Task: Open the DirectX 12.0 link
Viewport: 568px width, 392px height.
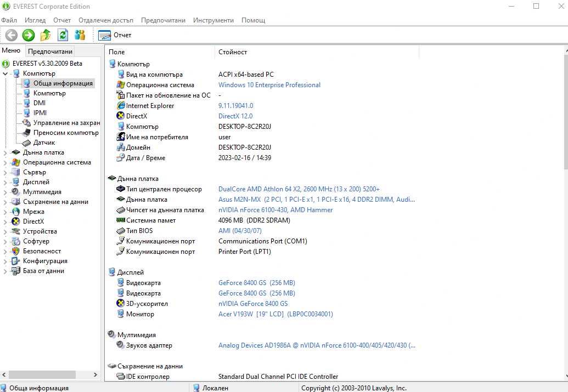Action: [x=235, y=116]
